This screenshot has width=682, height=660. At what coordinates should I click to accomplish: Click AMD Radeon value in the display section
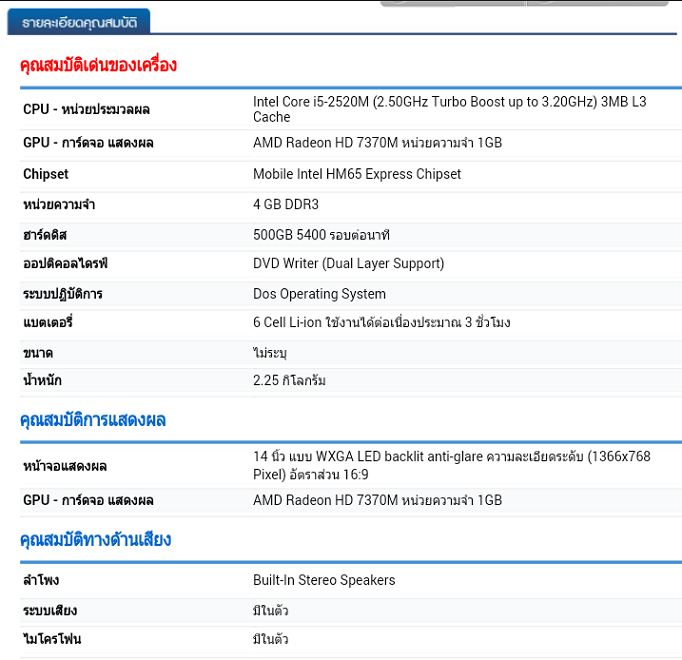[x=378, y=500]
